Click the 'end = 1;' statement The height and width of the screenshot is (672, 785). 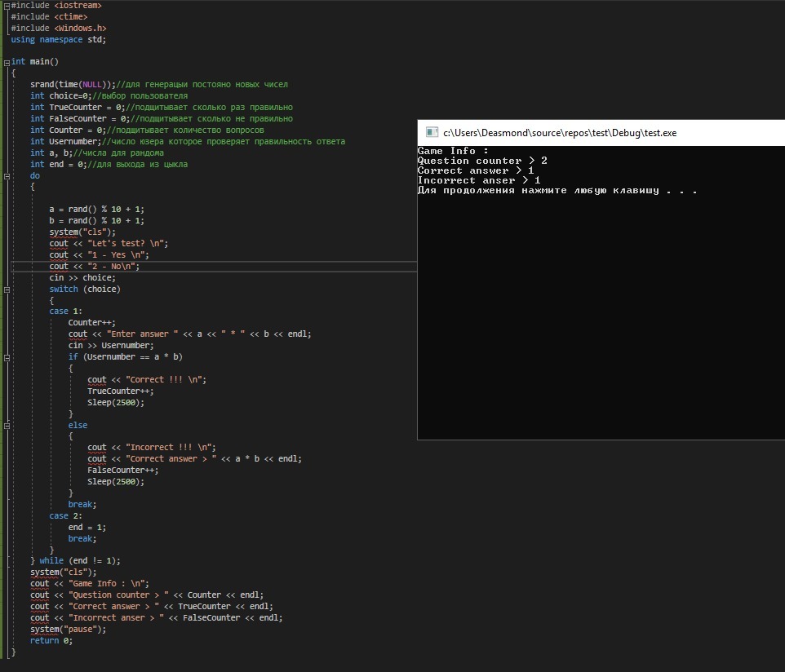click(x=87, y=528)
